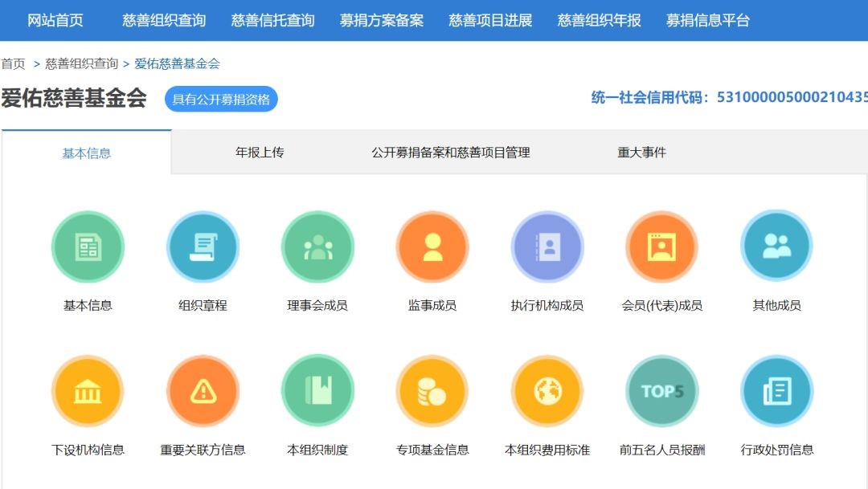Click the 其他成员 label text

tap(776, 305)
